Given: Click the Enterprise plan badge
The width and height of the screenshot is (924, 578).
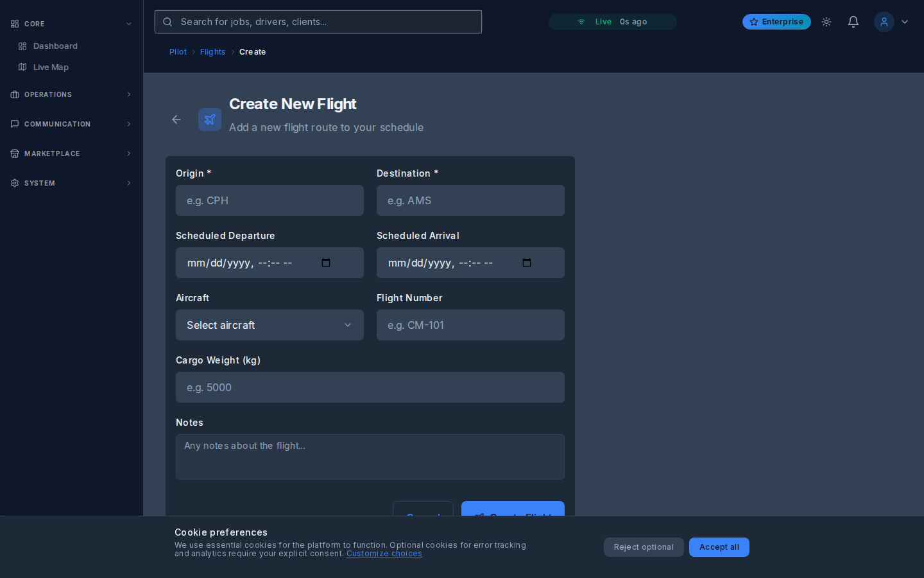Looking at the screenshot, I should click(x=776, y=22).
